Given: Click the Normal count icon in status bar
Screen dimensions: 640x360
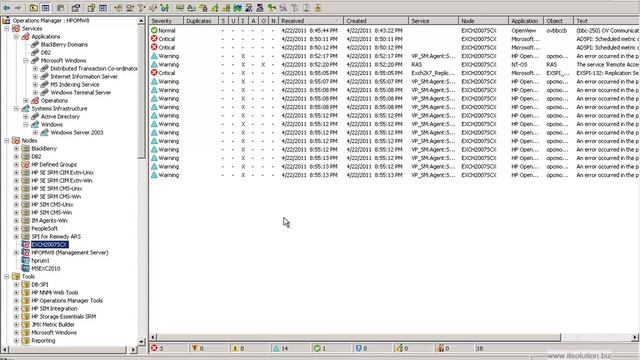Looking at the screenshot, I should coord(317,348).
